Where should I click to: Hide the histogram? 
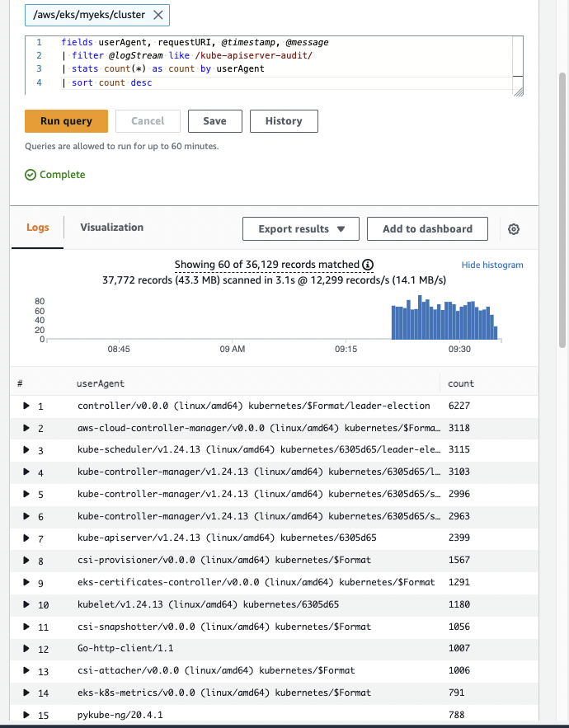[491, 265]
